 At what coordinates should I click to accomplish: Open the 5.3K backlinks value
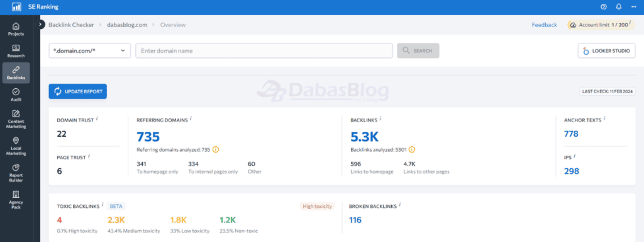point(364,137)
